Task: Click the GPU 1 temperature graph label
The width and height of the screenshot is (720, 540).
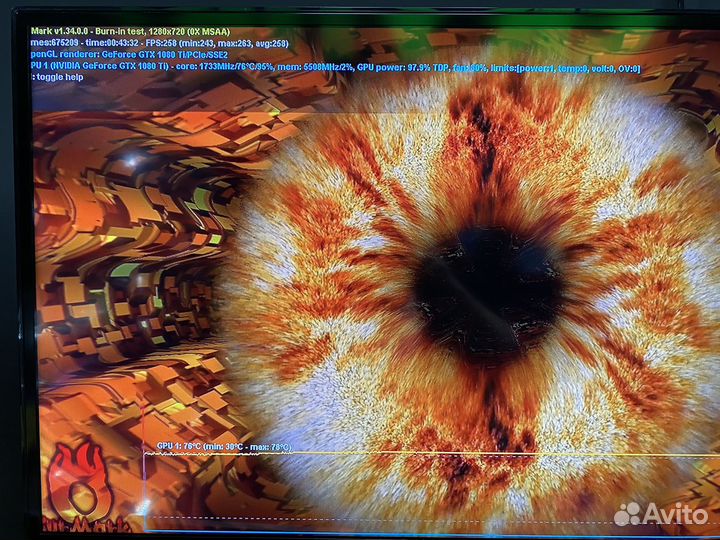Action: (x=222, y=446)
